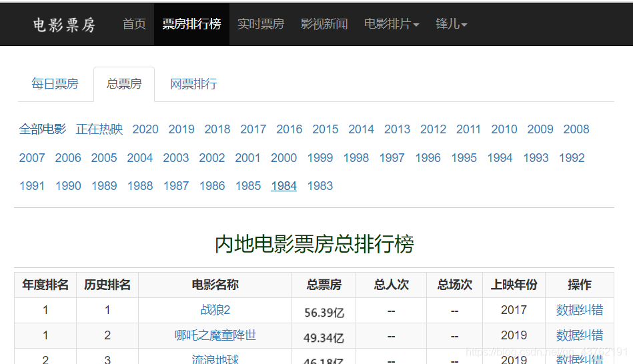
Task: Click 数据纠错 for 战狼2 row
Action: click(x=580, y=310)
